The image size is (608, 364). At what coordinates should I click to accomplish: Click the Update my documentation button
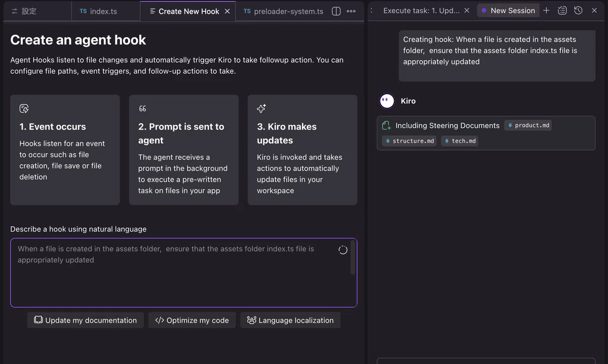[x=86, y=320]
